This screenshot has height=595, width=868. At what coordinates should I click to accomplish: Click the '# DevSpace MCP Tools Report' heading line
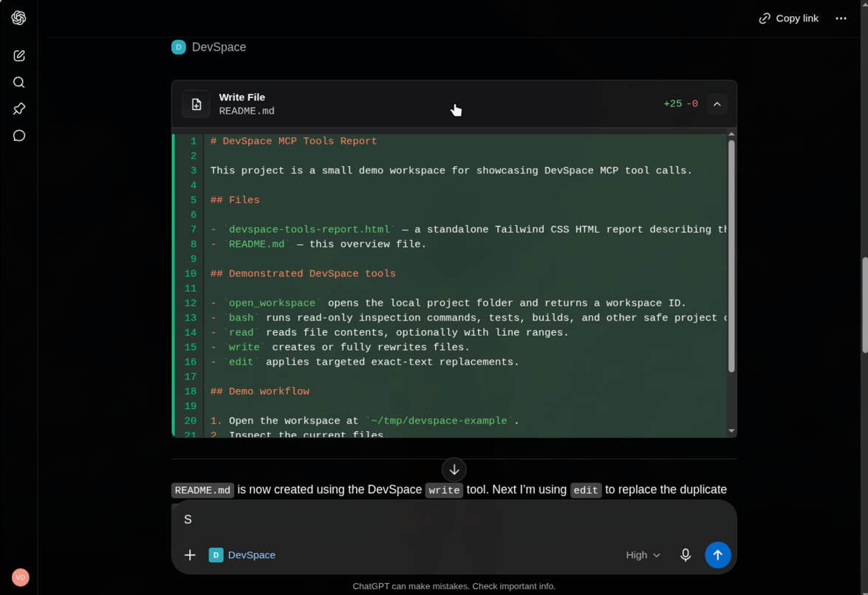click(x=293, y=141)
